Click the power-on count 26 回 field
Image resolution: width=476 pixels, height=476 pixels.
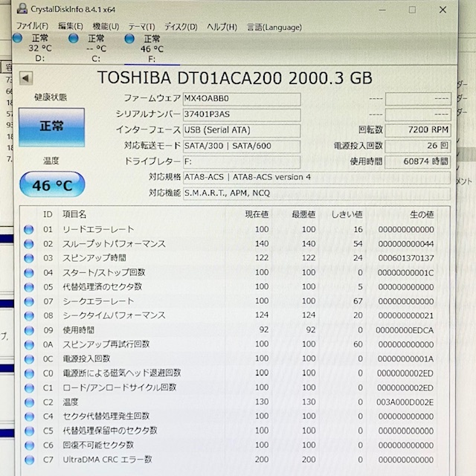pyautogui.click(x=418, y=146)
